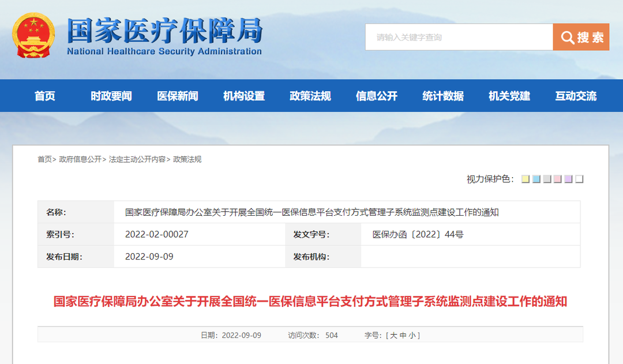This screenshot has width=623, height=364.
Task: Open the 互动交流 nav item
Action: 576,96
